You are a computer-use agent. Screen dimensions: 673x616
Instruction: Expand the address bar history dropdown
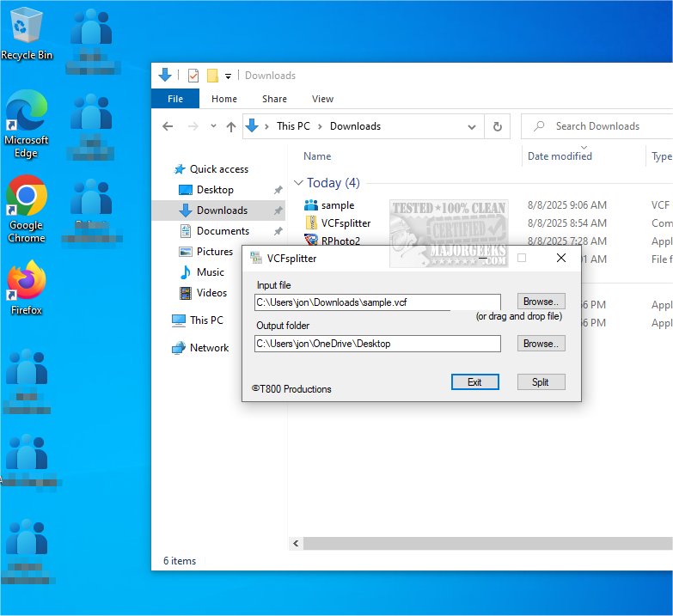(471, 126)
